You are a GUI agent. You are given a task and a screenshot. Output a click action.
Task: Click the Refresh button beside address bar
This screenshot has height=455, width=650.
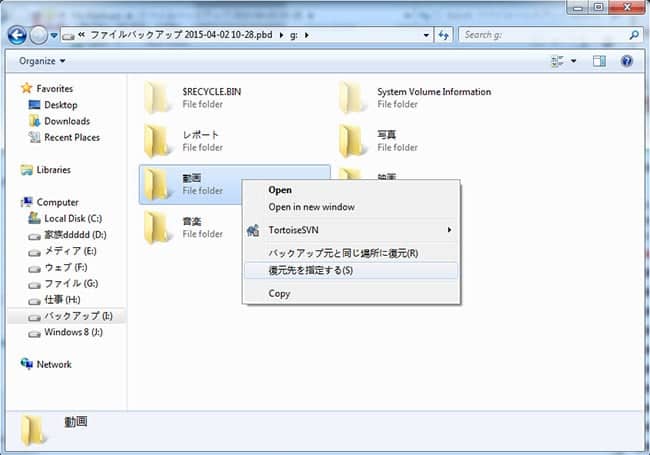pos(443,35)
